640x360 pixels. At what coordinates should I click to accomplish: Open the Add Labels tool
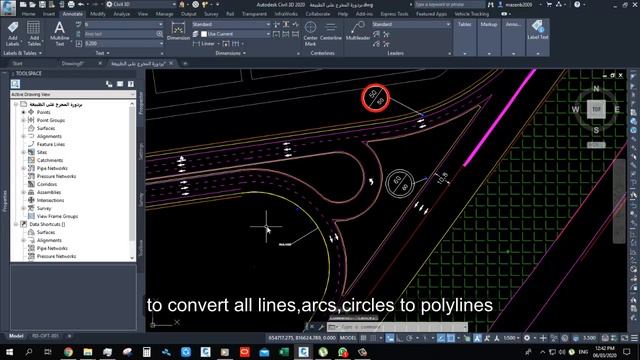(12, 33)
